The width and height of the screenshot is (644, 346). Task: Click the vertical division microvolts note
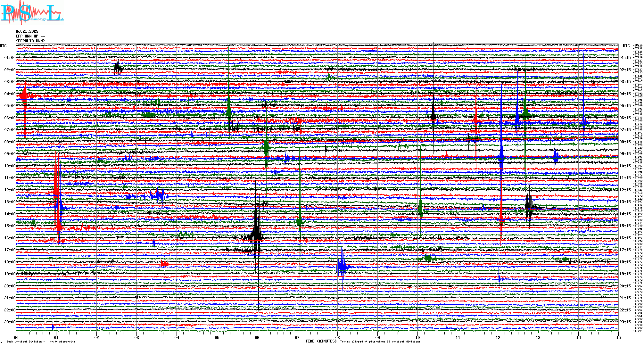click(x=41, y=342)
